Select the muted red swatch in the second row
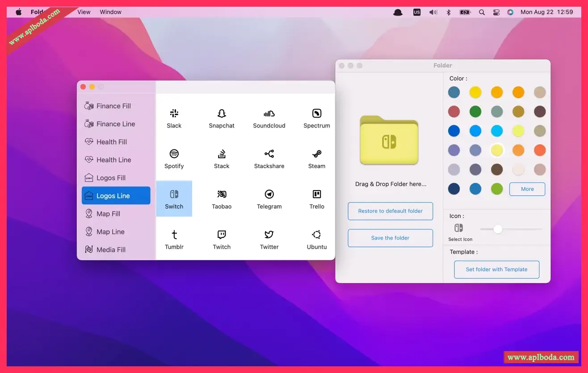The width and height of the screenshot is (588, 373). coord(454,111)
